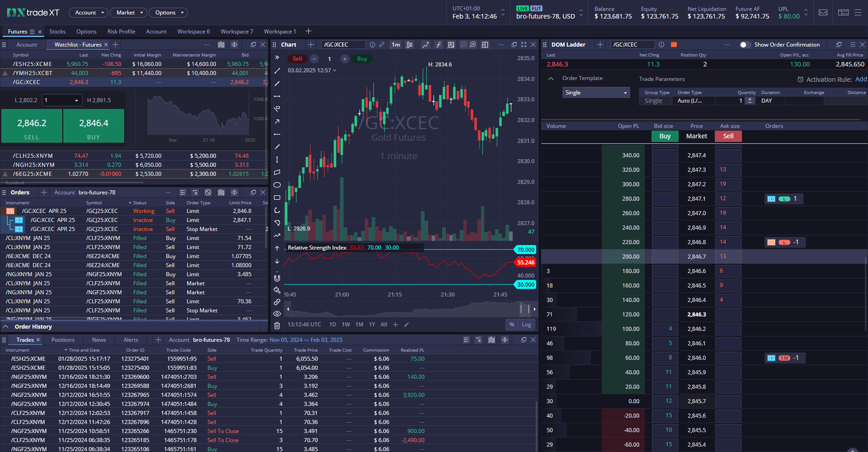The image size is (868, 452).
Task: Click the orange color swatch in DOM Ladder header
Action: [x=674, y=45]
